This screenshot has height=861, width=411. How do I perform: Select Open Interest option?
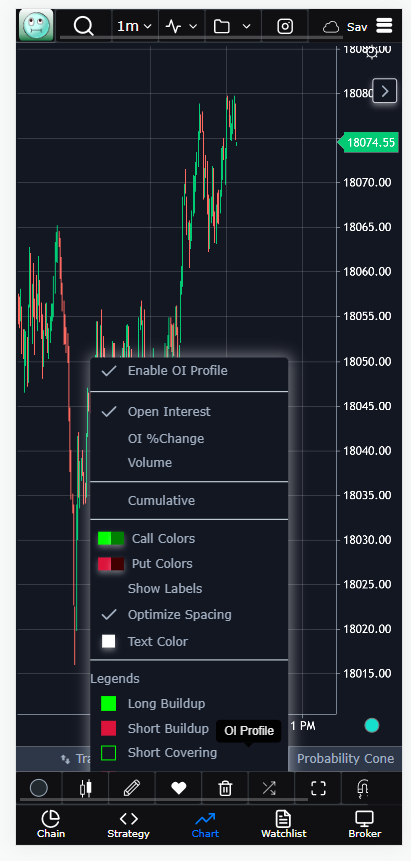point(189,411)
